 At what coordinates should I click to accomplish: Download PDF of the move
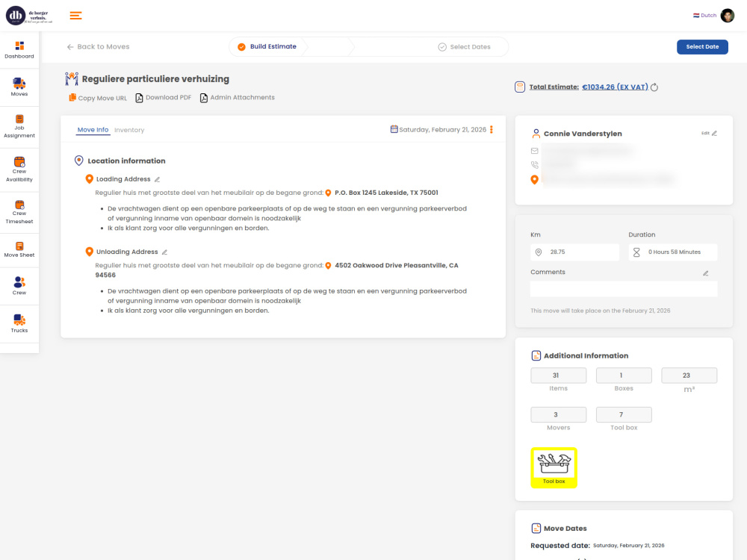(x=164, y=98)
